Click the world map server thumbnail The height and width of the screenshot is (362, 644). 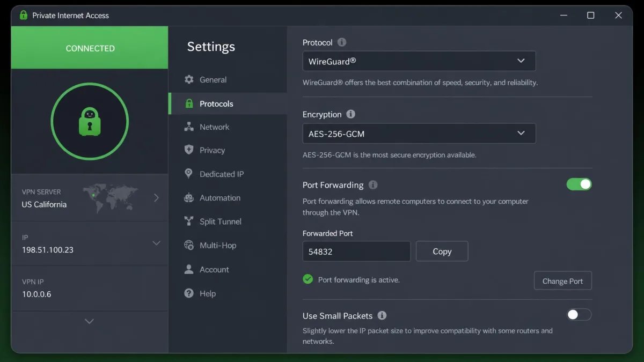(111, 198)
